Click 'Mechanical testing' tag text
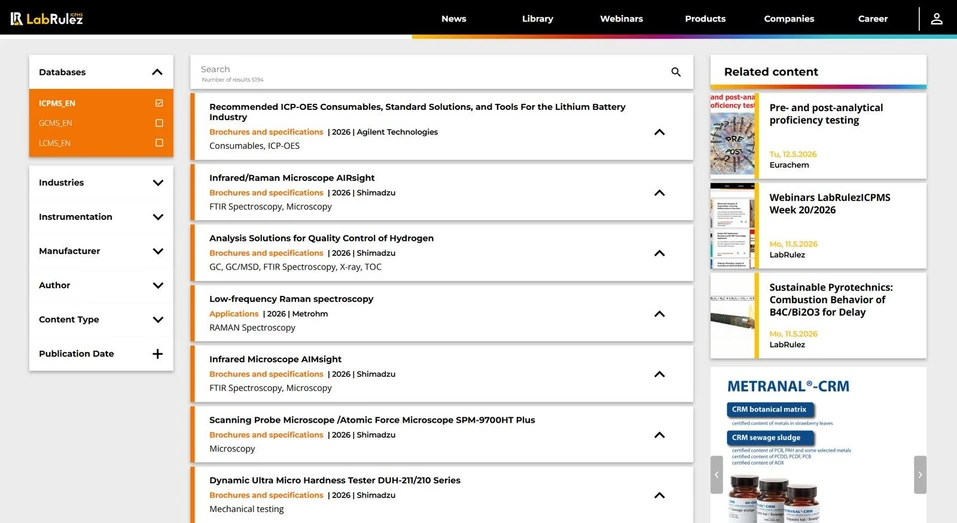The image size is (957, 523). [247, 509]
